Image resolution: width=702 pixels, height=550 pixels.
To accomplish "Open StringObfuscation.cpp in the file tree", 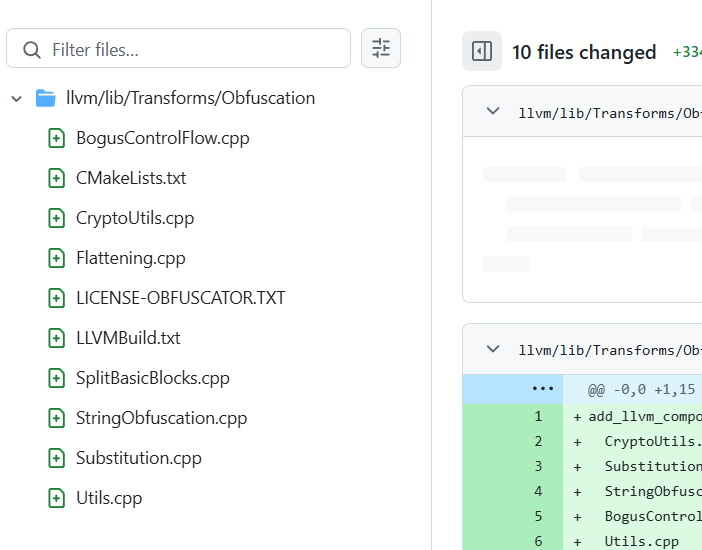I will (162, 418).
